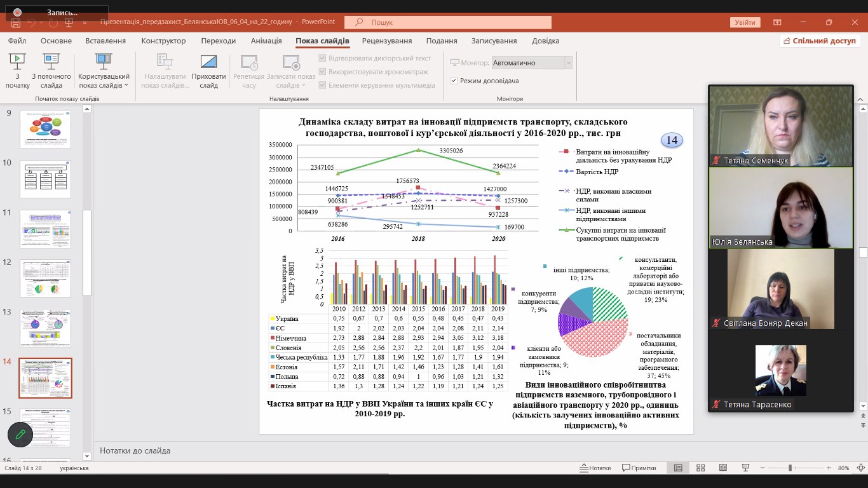The height and width of the screenshot is (488, 868).
Task: Switch to the Основне ribbon tab
Action: [57, 41]
